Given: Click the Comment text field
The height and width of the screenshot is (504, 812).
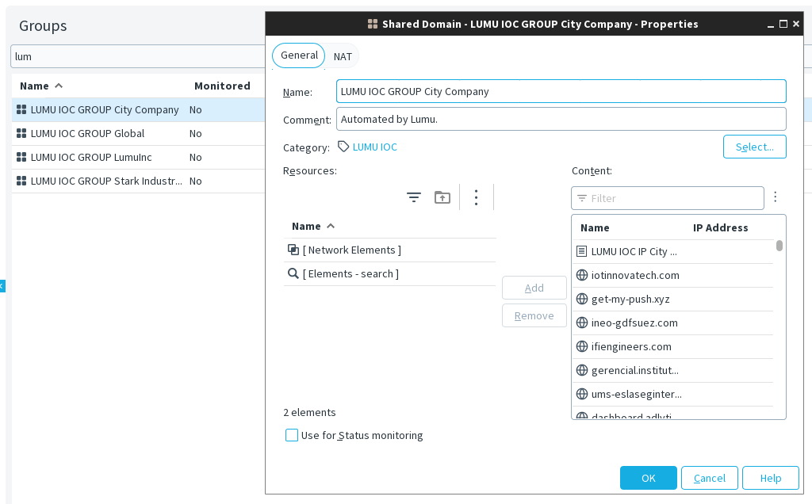Looking at the screenshot, I should (x=561, y=119).
